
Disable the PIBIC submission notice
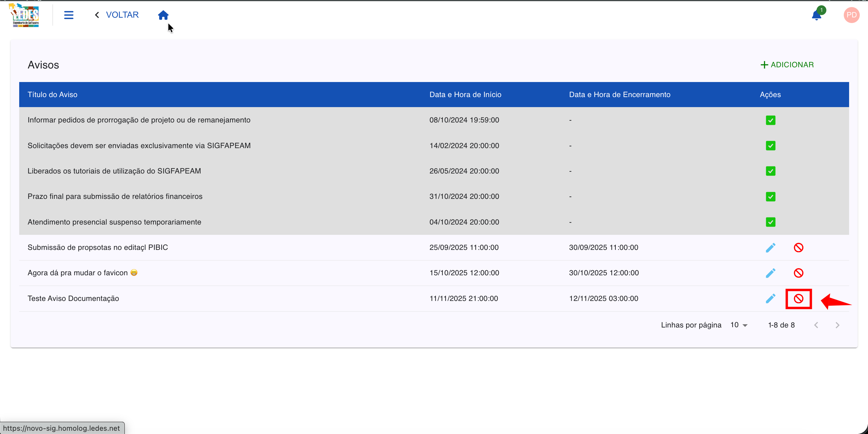pos(798,248)
